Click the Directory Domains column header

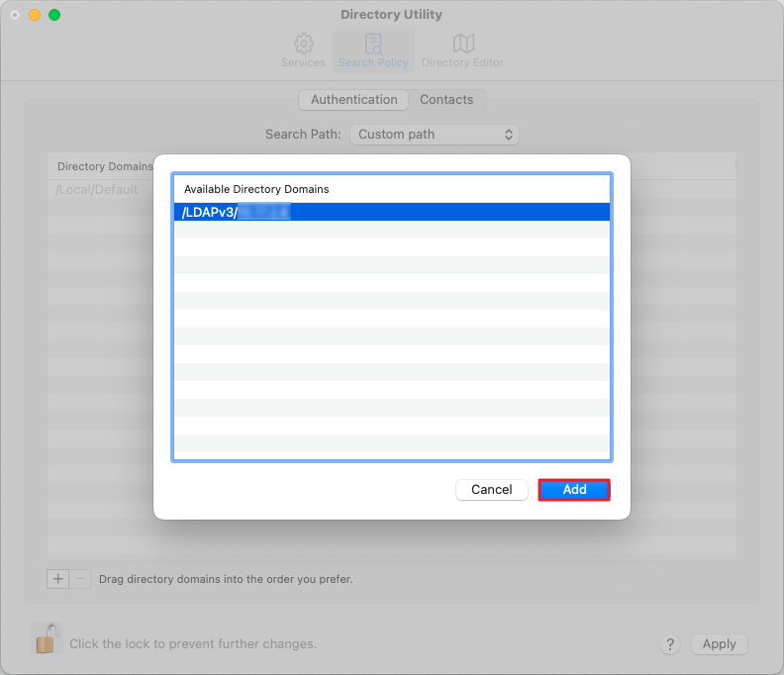(x=99, y=166)
